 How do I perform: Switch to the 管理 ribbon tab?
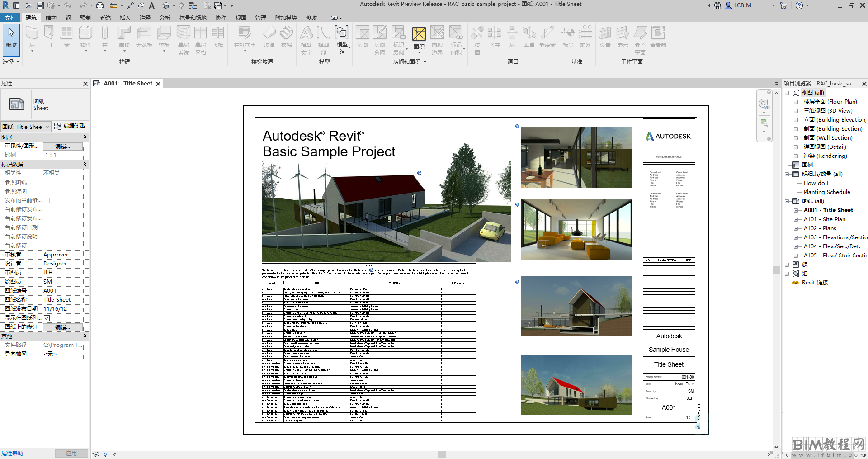(261, 18)
